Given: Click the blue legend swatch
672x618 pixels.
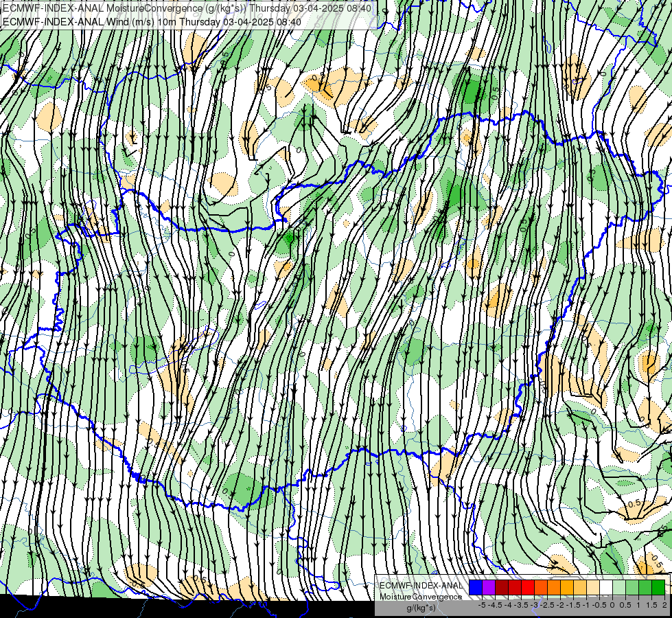Looking at the screenshot, I should [476, 588].
